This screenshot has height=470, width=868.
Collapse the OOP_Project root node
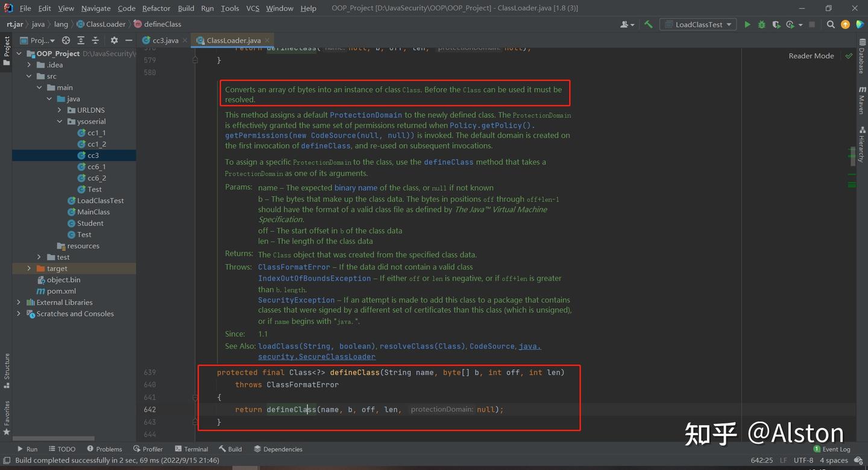(19, 54)
